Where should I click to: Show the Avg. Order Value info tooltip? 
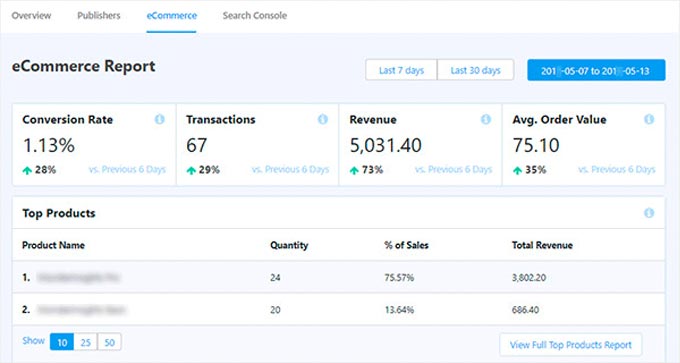point(649,119)
